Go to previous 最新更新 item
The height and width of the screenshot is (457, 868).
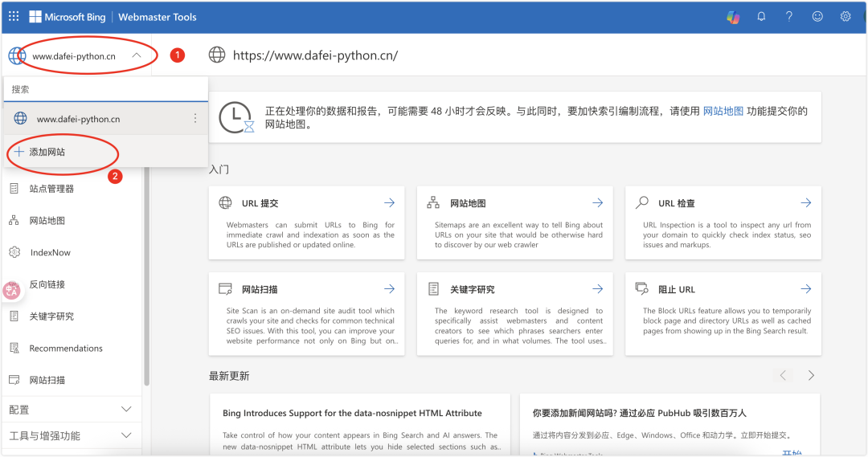(783, 375)
